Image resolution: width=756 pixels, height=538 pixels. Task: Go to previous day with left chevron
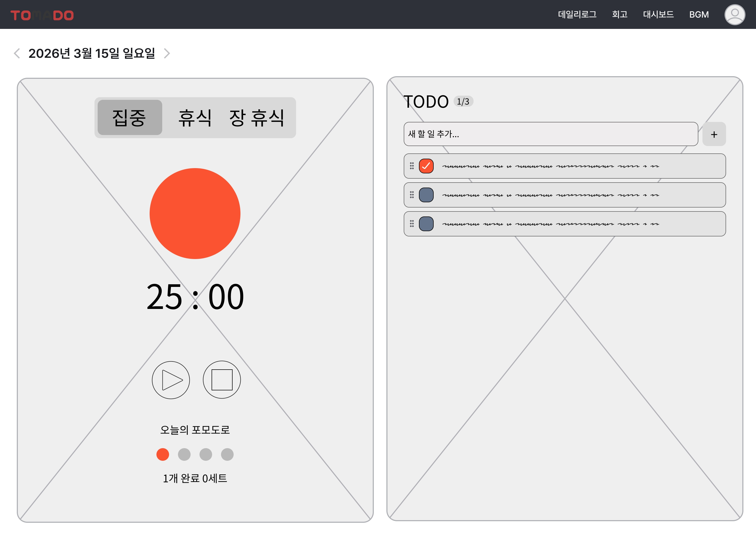[17, 53]
